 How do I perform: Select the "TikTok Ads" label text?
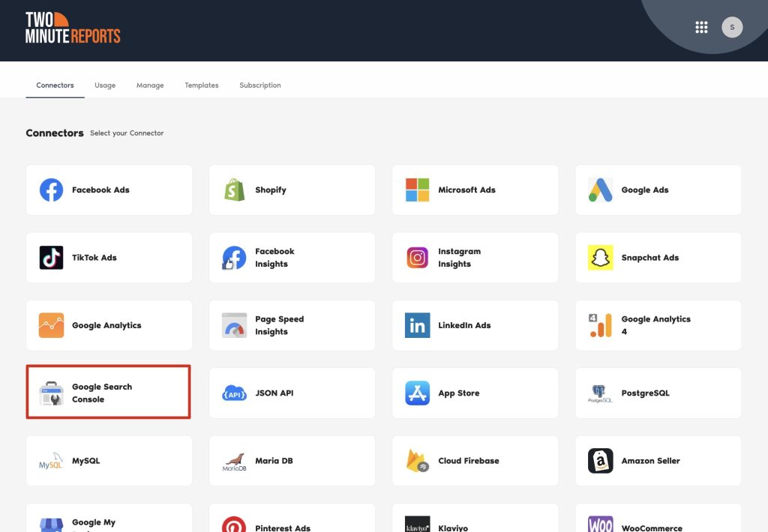(x=94, y=258)
